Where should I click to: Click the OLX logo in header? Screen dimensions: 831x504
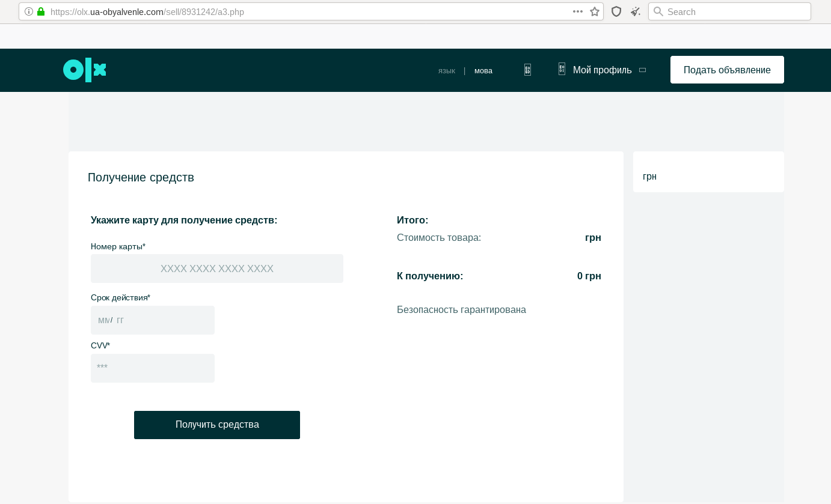point(85,70)
